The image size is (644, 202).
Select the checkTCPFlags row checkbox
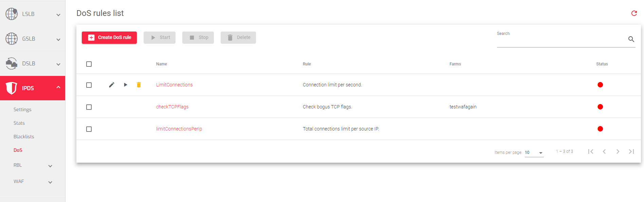tap(89, 107)
